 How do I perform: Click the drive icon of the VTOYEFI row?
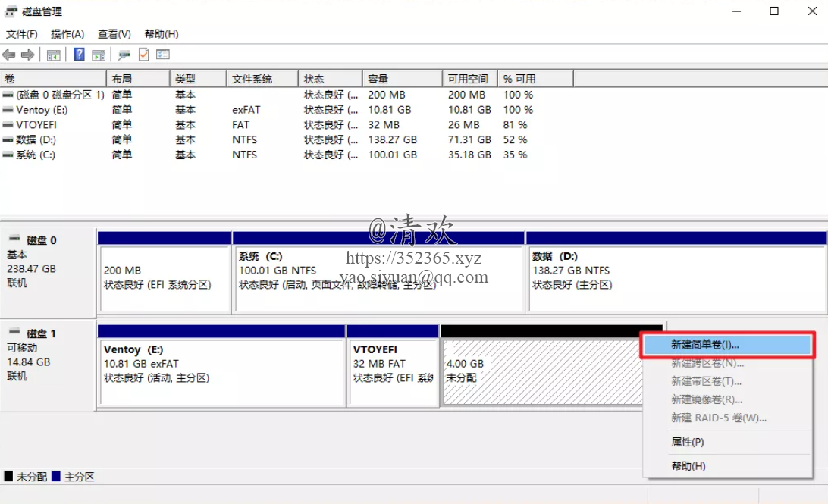(x=8, y=124)
